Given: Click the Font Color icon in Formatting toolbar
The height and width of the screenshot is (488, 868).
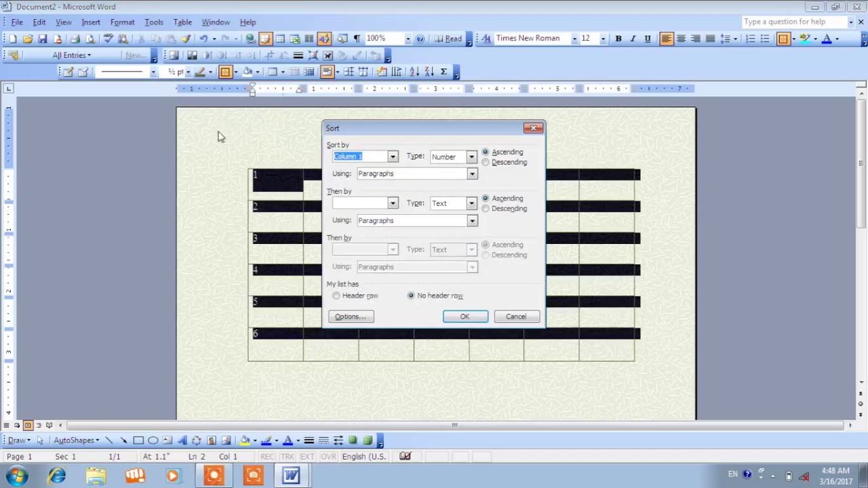Looking at the screenshot, I should point(827,39).
